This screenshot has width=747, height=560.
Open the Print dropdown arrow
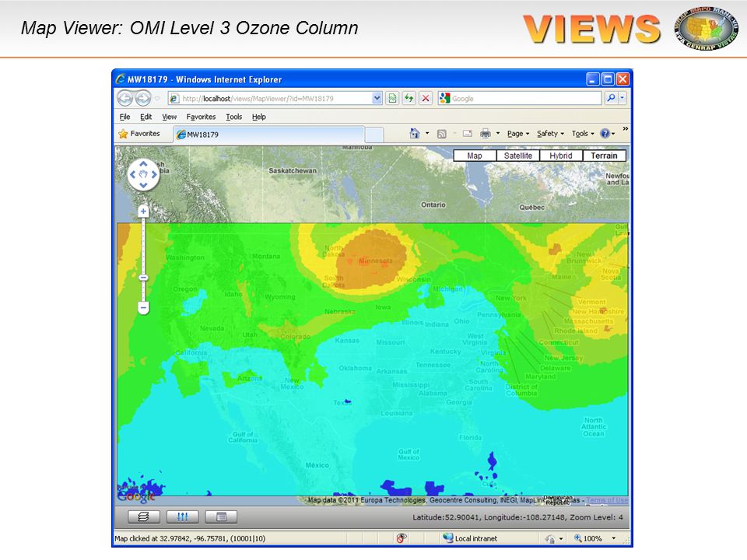pos(498,134)
